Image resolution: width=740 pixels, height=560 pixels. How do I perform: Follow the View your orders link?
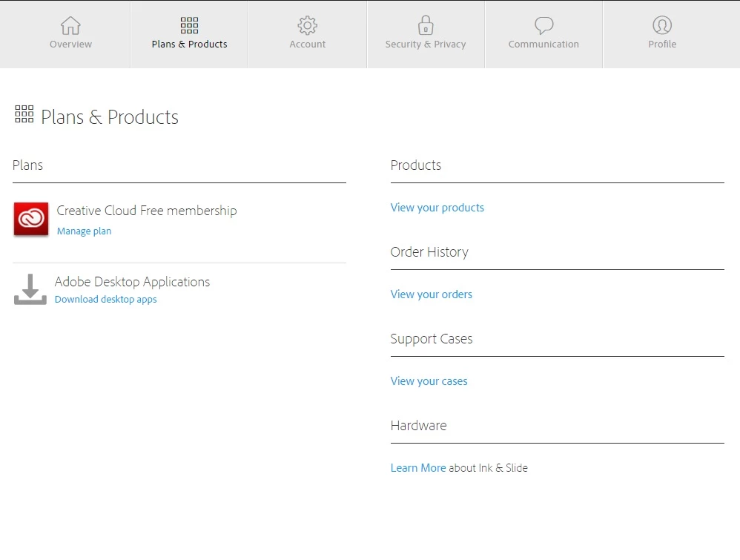click(x=431, y=294)
